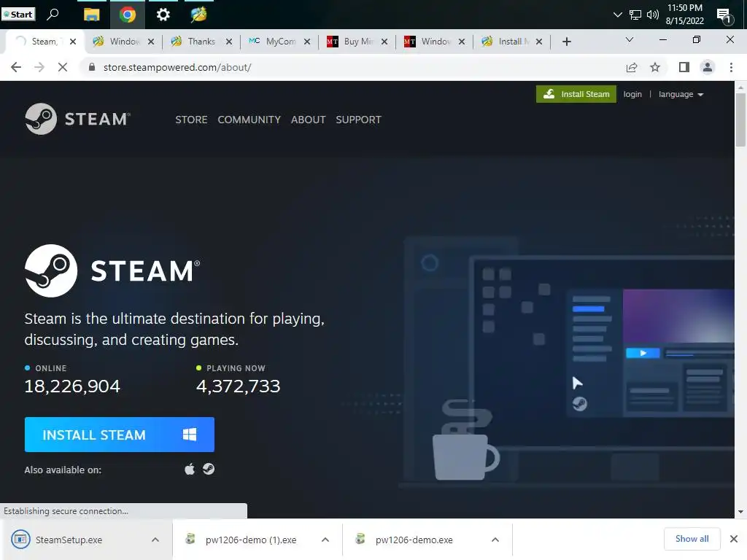Viewport: 747px width, 560px height.
Task: Close the Steam browser tab
Action: [73, 42]
